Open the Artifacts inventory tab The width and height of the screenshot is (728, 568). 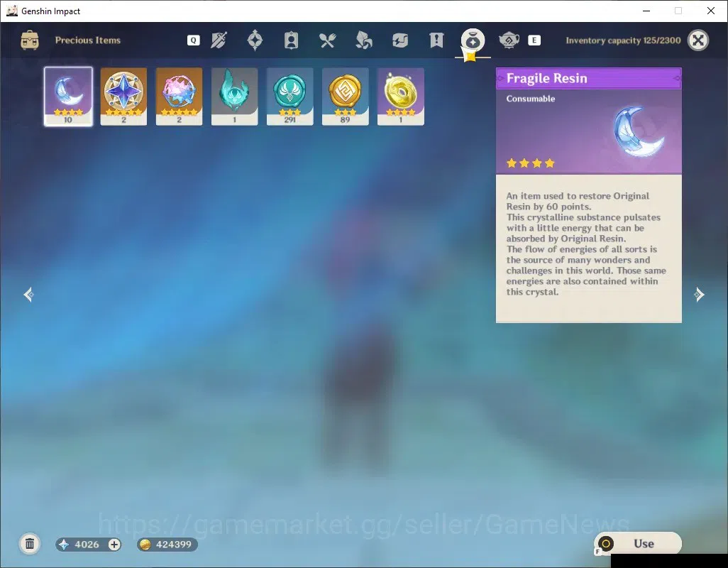(255, 40)
